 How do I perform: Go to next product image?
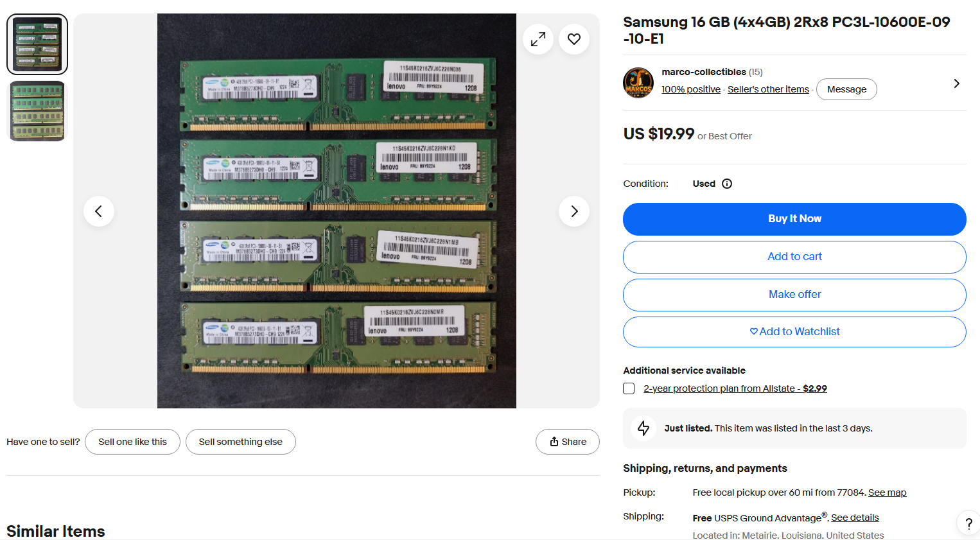point(574,211)
